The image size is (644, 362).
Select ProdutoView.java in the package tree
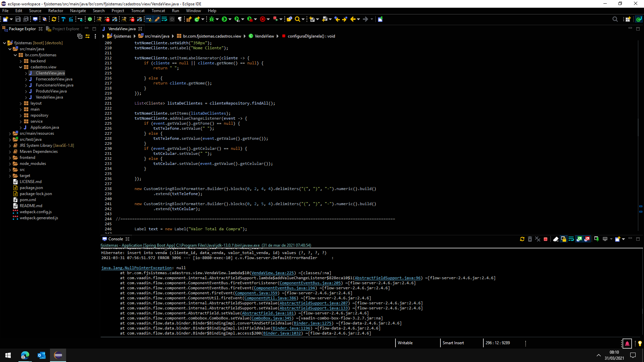[x=51, y=91]
